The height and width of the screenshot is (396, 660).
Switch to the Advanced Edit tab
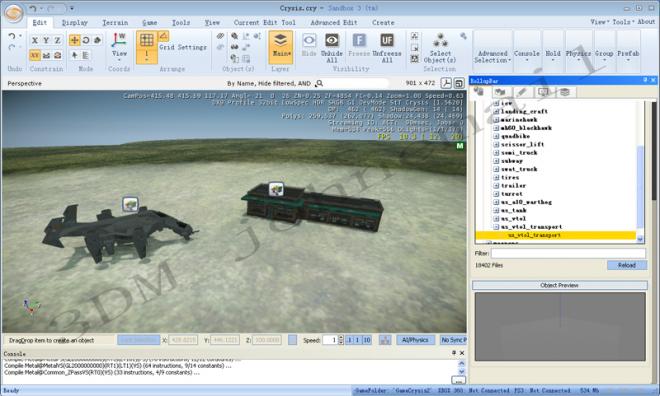tap(334, 22)
